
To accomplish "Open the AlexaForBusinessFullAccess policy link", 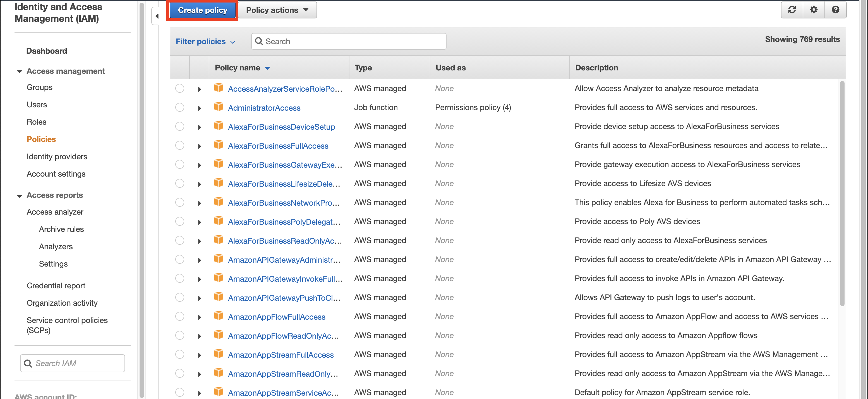I will [x=278, y=146].
